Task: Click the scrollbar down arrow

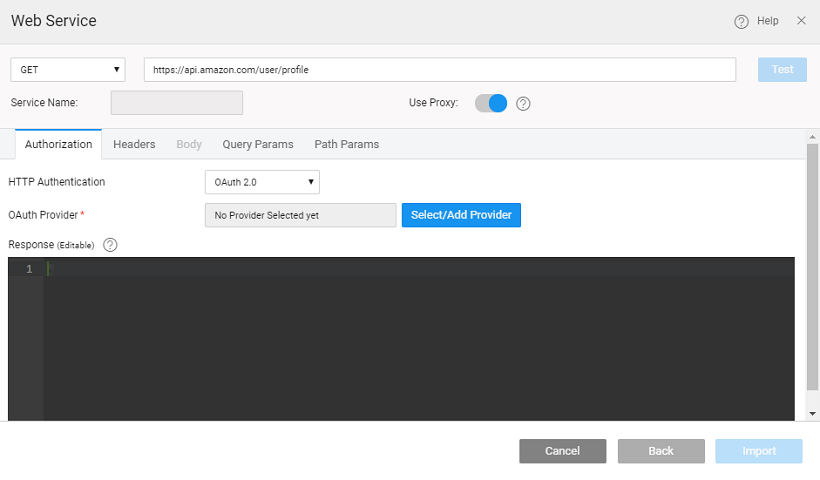Action: click(x=812, y=413)
